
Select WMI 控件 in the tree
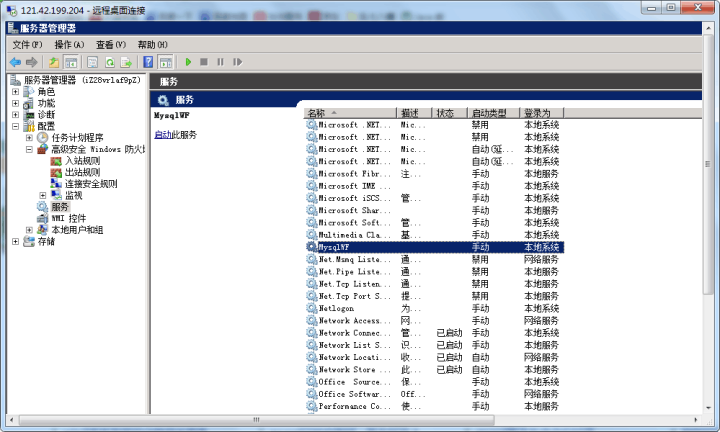click(68, 218)
